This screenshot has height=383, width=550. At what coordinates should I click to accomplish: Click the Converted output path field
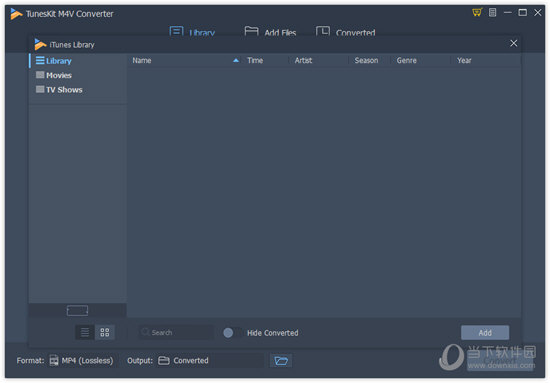210,361
